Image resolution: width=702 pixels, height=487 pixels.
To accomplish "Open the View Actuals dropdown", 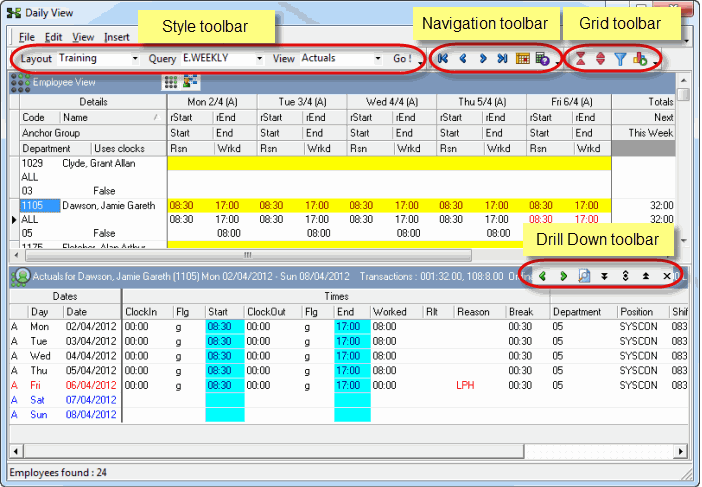I will click(x=378, y=59).
